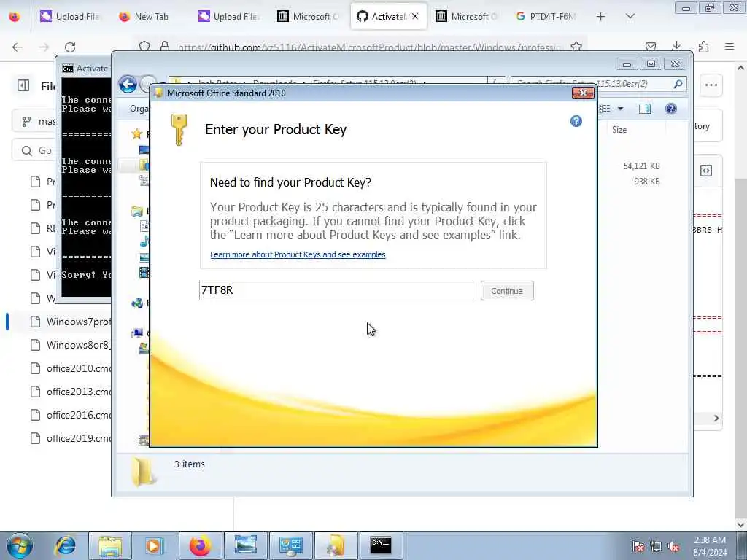Click Firefox back navigation arrow
The height and width of the screenshot is (560, 747).
click(x=18, y=47)
